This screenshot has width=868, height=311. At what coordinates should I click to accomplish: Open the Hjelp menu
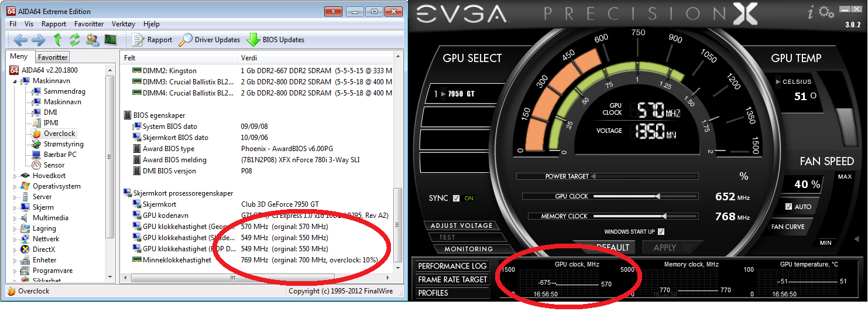[152, 24]
